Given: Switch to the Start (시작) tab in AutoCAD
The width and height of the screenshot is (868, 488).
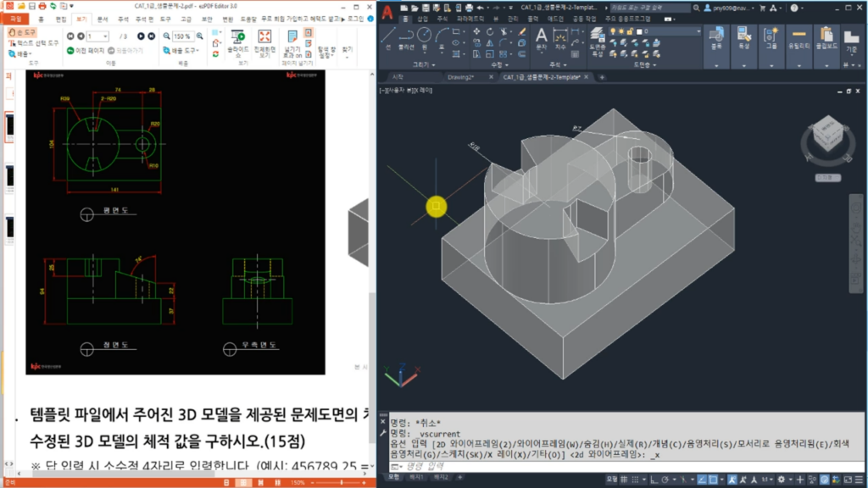Looking at the screenshot, I should click(x=398, y=77).
